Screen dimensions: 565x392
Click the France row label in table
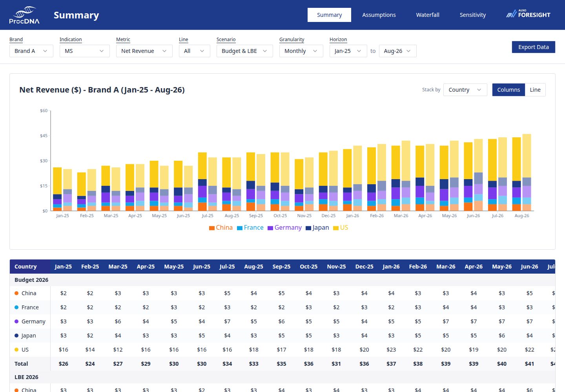tap(30, 307)
